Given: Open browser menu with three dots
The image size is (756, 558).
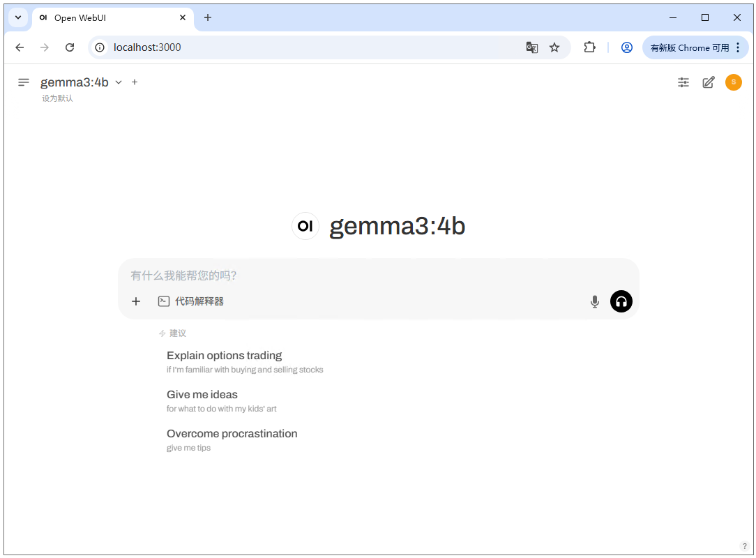Looking at the screenshot, I should (738, 47).
